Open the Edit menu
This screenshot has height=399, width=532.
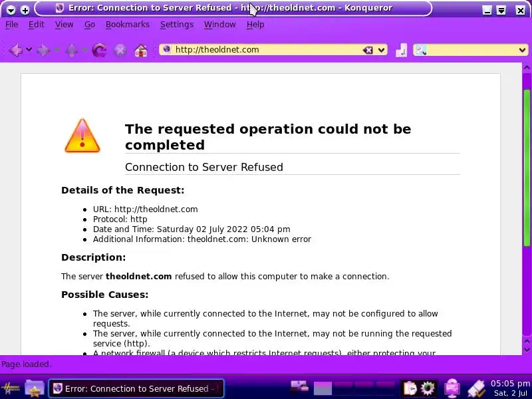pos(37,25)
